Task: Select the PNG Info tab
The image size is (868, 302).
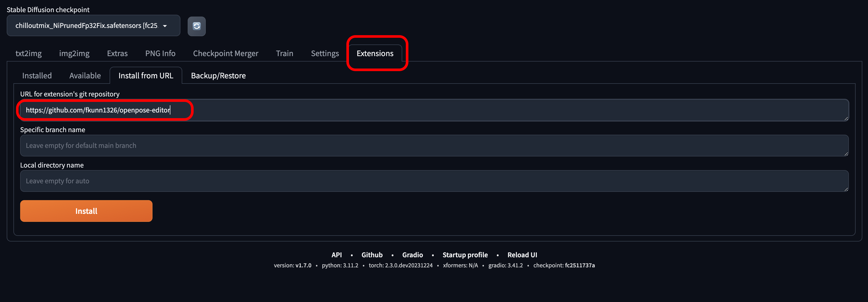Action: pyautogui.click(x=160, y=53)
